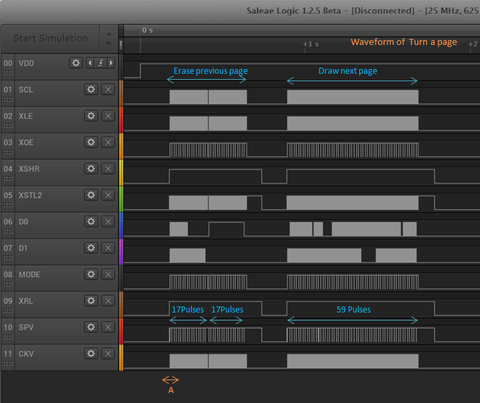480x403 pixels.
Task: Jump to next edge on VDD
Action: click(111, 63)
